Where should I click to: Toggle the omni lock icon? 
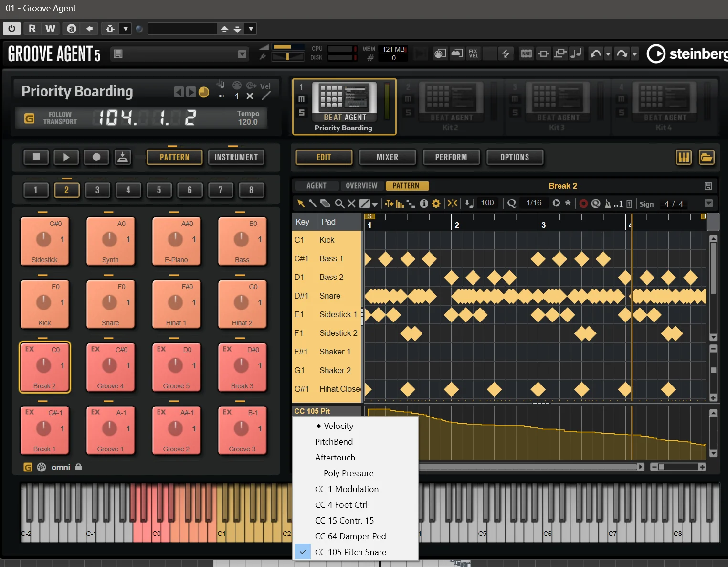(78, 467)
